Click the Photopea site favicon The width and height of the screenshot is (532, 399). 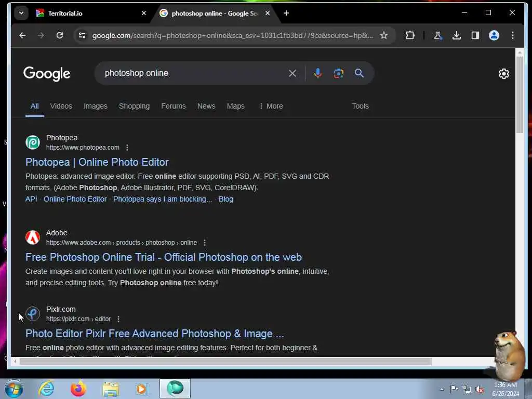(x=33, y=142)
